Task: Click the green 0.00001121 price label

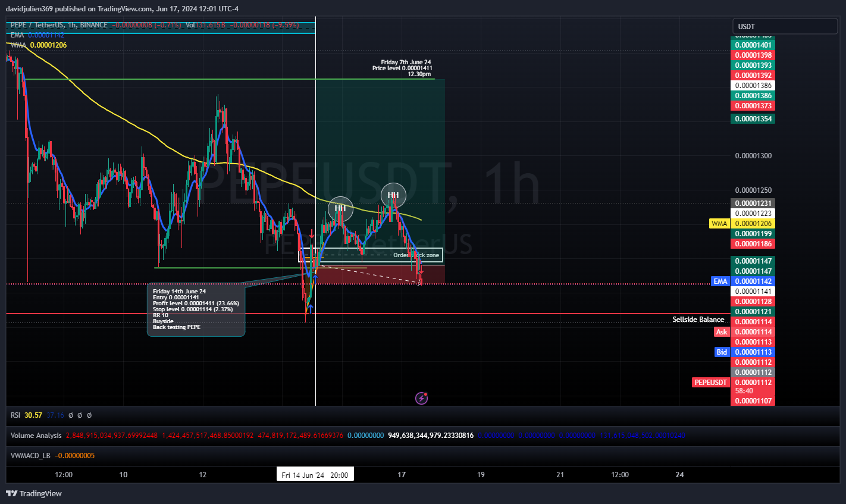Action: 753,312
